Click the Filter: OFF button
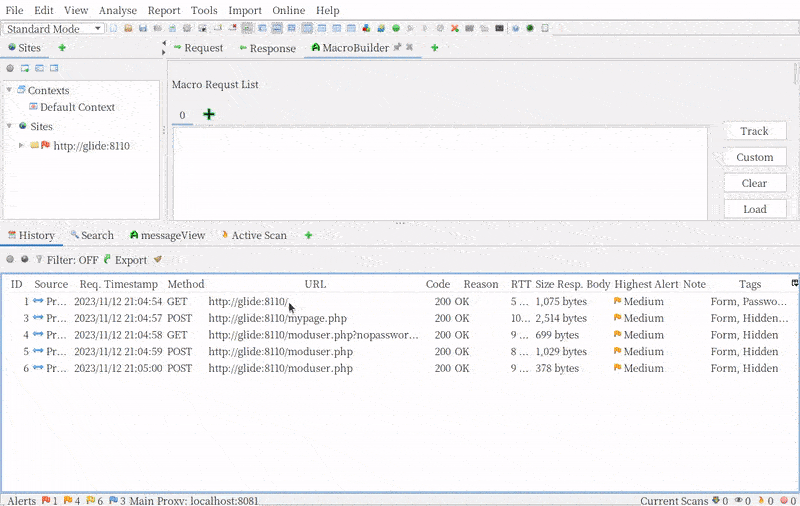Image resolution: width=800 pixels, height=506 pixels. [x=67, y=260]
